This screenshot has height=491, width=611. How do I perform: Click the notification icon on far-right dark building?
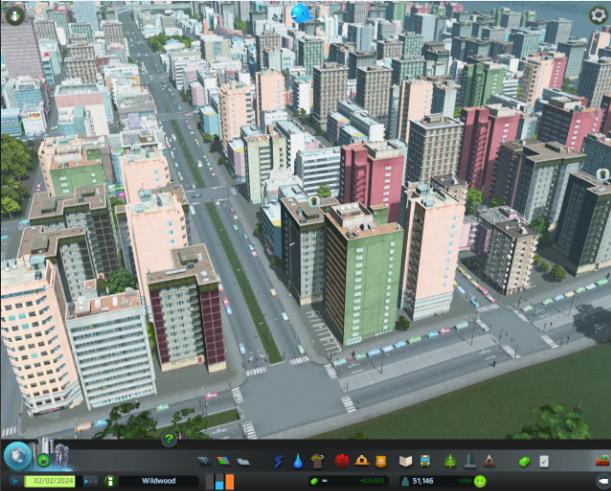coord(602,174)
